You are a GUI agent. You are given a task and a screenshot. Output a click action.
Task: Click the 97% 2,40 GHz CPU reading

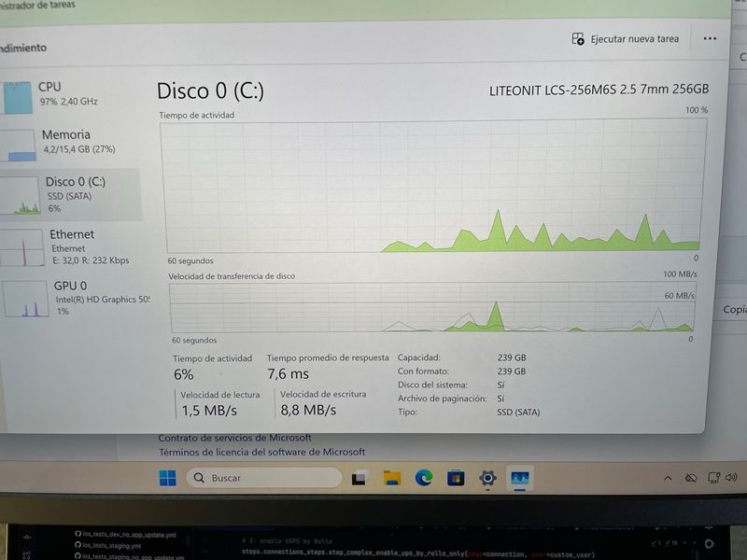[68, 102]
